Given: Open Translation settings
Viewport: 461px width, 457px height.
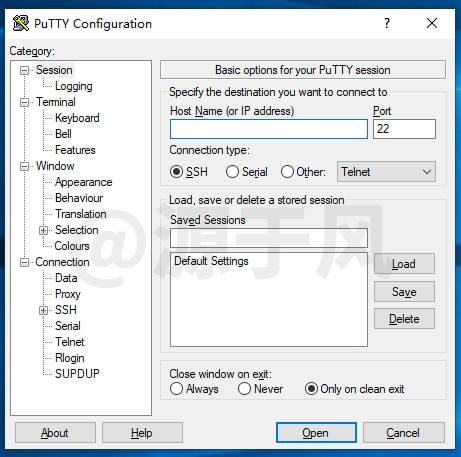Looking at the screenshot, I should pyautogui.click(x=81, y=214).
